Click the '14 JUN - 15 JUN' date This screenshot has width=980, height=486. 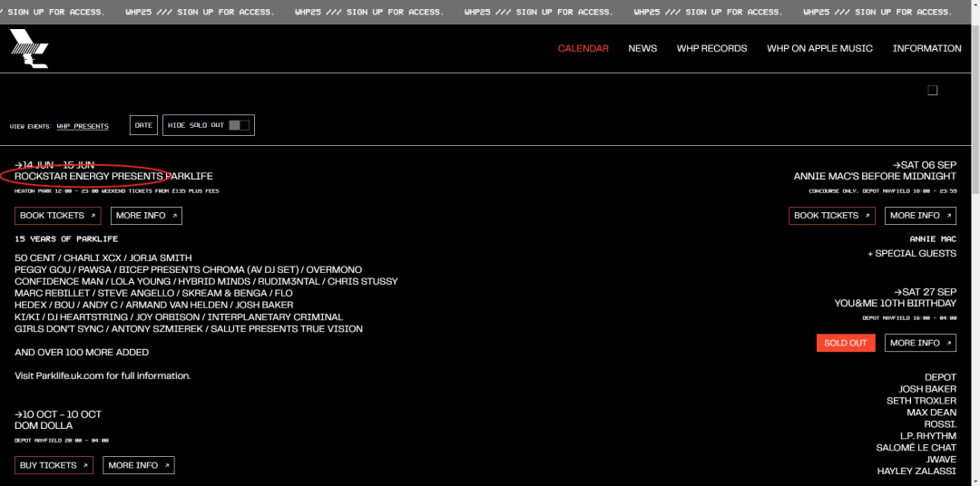pyautogui.click(x=54, y=165)
